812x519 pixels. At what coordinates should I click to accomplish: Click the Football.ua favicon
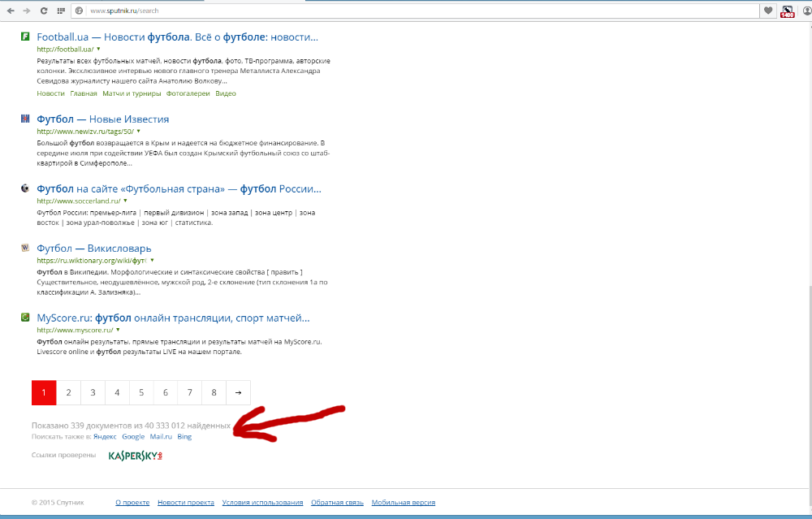coord(25,37)
